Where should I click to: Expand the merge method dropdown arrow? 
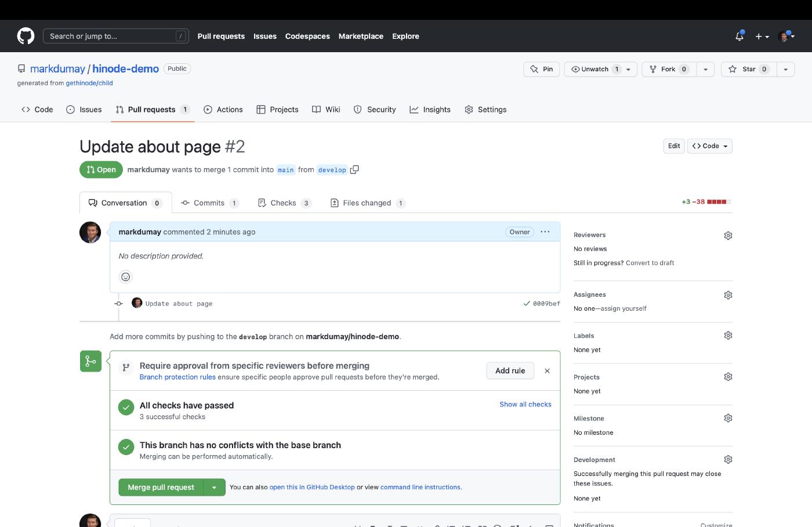214,488
